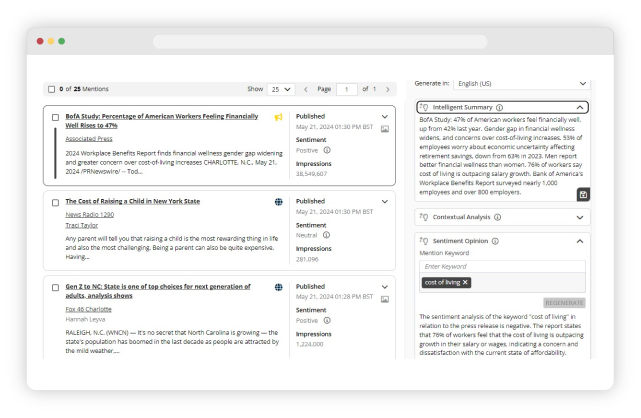
Task: Open the Generate in English (US) language dropdown
Action: pos(520,83)
